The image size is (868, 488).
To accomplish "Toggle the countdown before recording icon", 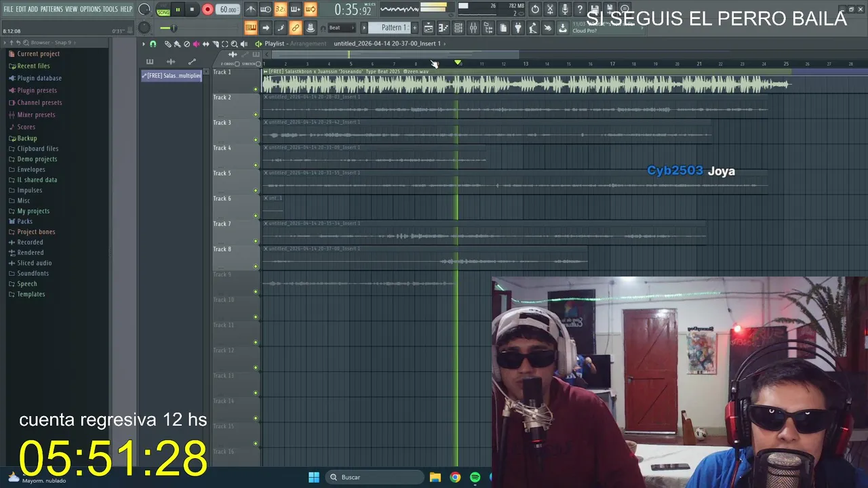I will point(280,9).
